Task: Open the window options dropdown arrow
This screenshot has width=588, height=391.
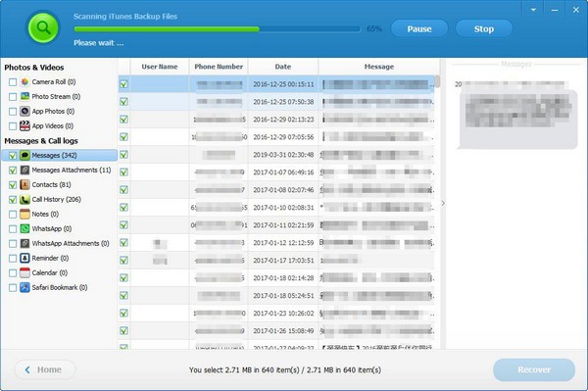Action: 533,10
